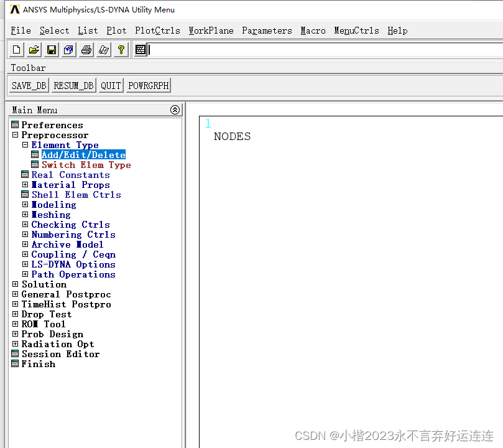Click the Raise Hidden keyboard icon
Image resolution: width=503 pixels, height=448 pixels.
141,50
